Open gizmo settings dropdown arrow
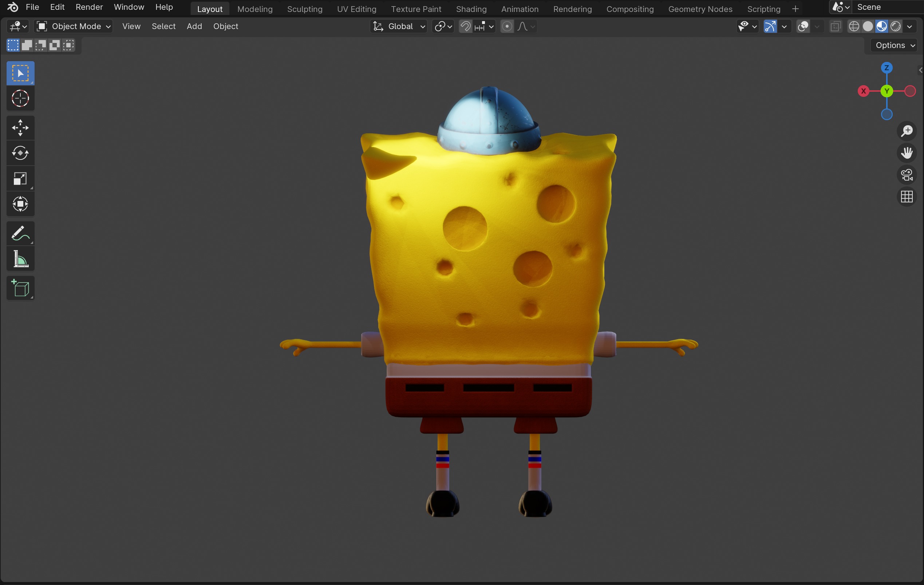Image resolution: width=924 pixels, height=585 pixels. click(784, 26)
